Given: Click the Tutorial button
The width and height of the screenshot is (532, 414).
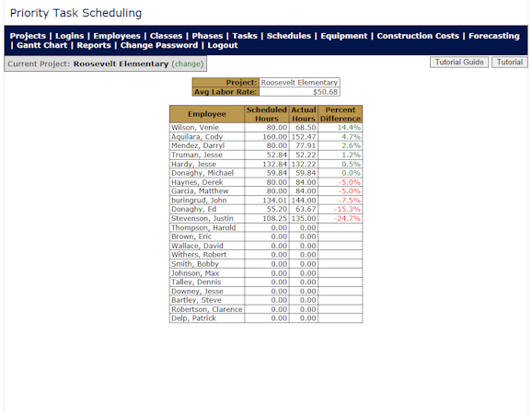Looking at the screenshot, I should (510, 63).
